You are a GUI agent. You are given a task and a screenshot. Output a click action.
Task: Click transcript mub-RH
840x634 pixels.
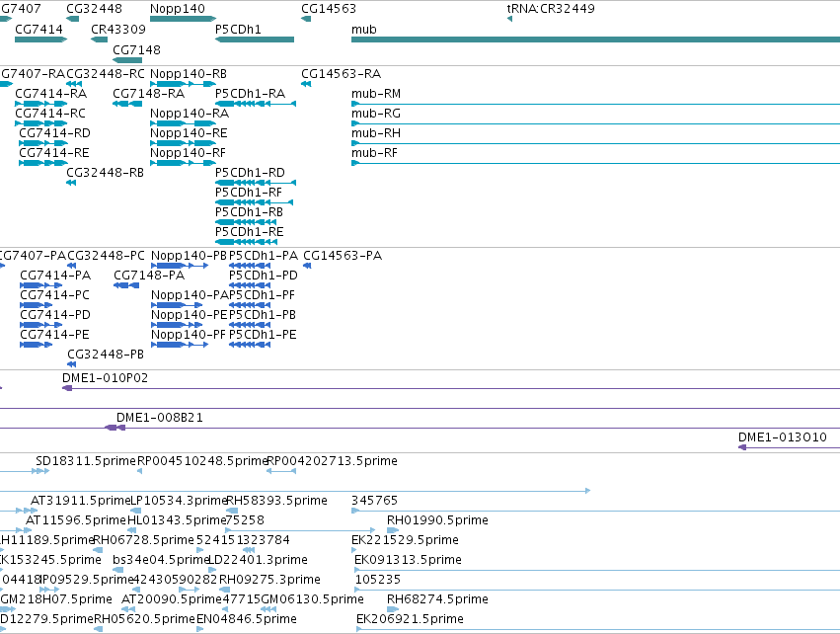point(595,143)
